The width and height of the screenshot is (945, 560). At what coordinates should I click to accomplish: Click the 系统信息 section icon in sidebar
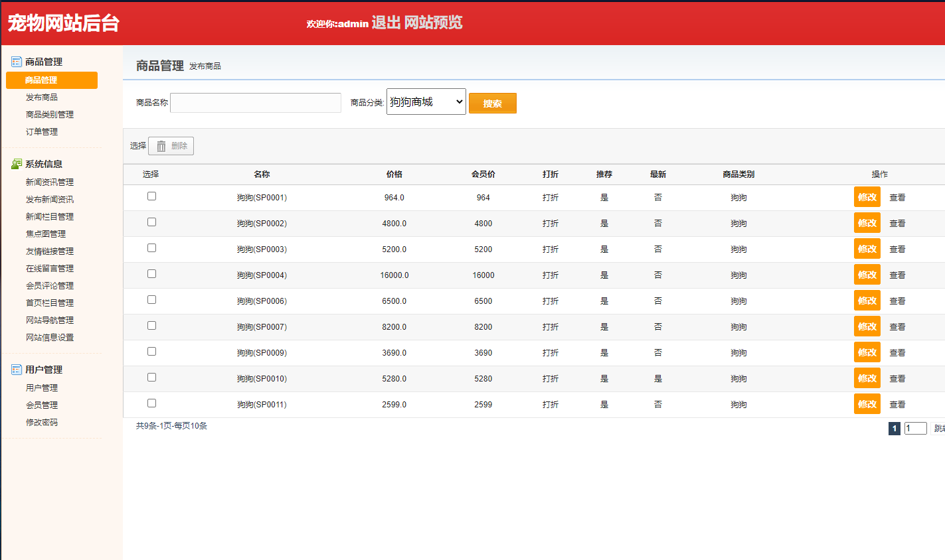click(17, 164)
